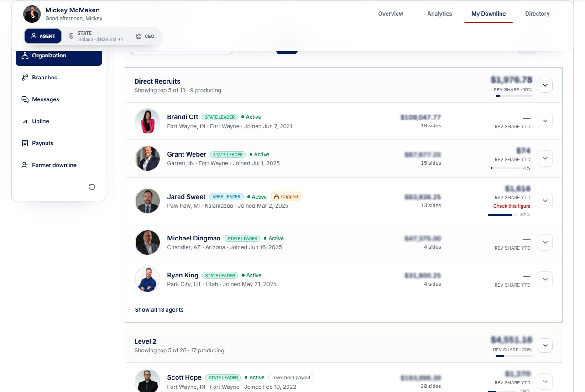585x392 pixels.
Task: Open Brandi Ott's name link
Action: coord(183,117)
